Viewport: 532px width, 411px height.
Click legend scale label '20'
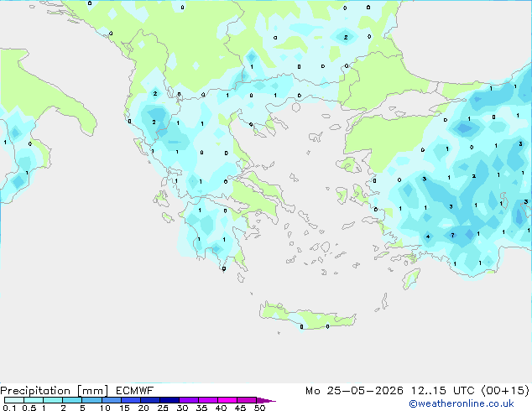(143, 408)
